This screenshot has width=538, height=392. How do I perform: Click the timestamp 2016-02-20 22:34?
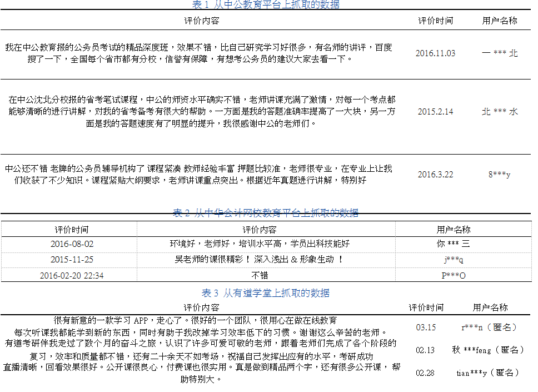tap(72, 276)
